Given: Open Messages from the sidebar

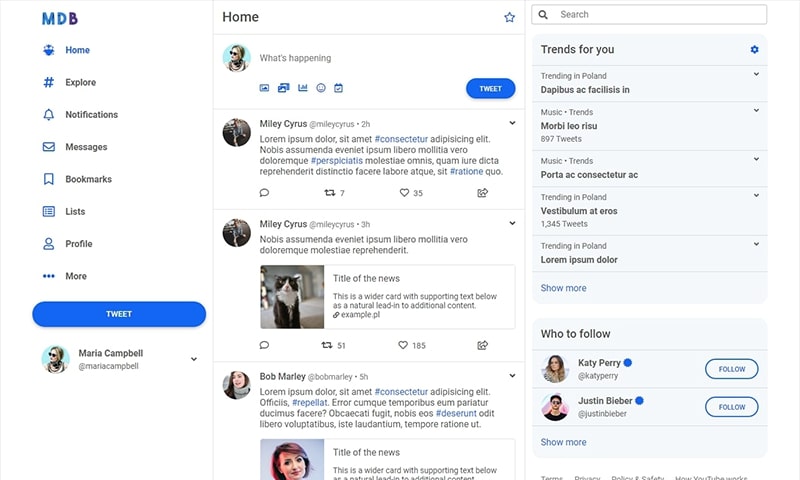Looking at the screenshot, I should [75, 147].
